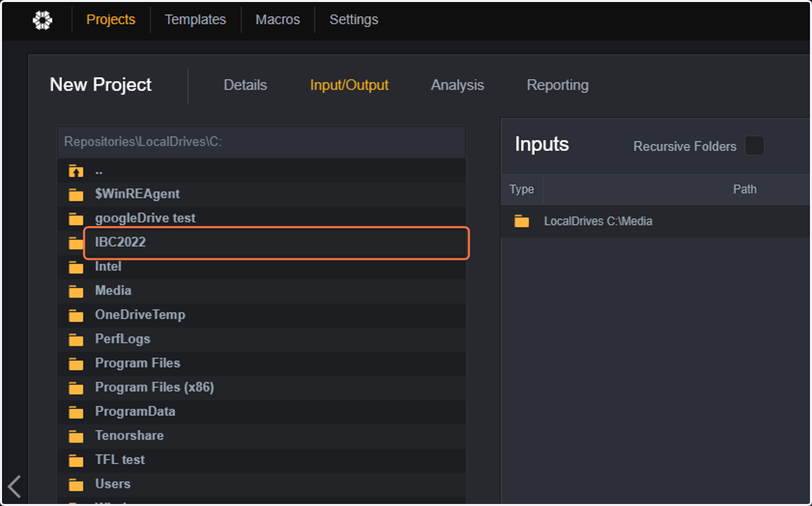Screen dimensions: 812x506
Task: Select the Media folder name
Action: pos(113,290)
